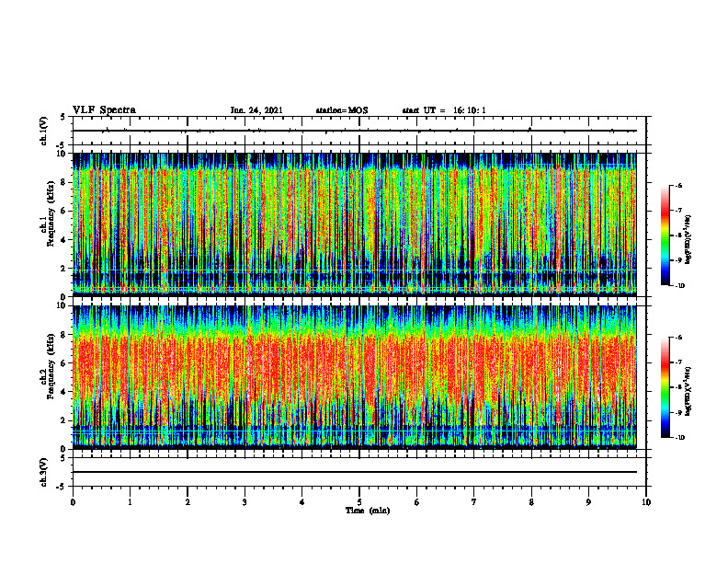Click time axis tick label "7"

474,502
